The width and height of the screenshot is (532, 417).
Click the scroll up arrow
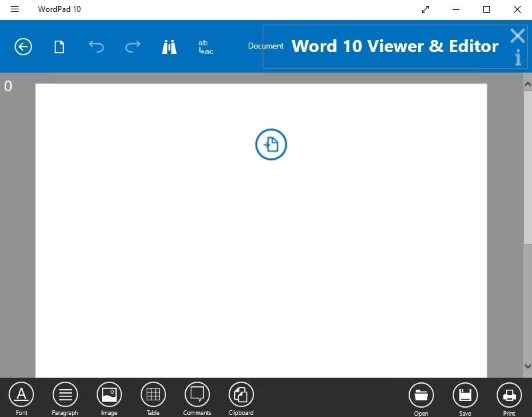click(527, 84)
